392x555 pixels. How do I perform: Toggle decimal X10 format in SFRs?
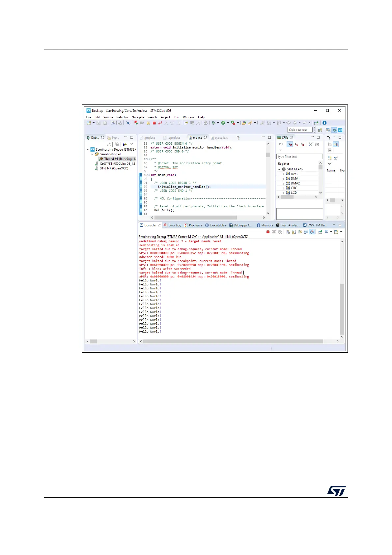click(296, 144)
